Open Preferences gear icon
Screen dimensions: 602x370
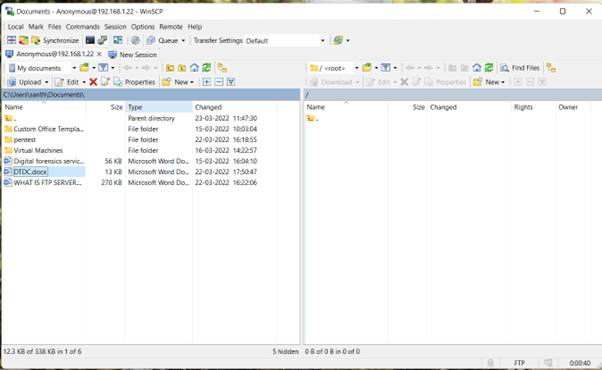click(135, 40)
